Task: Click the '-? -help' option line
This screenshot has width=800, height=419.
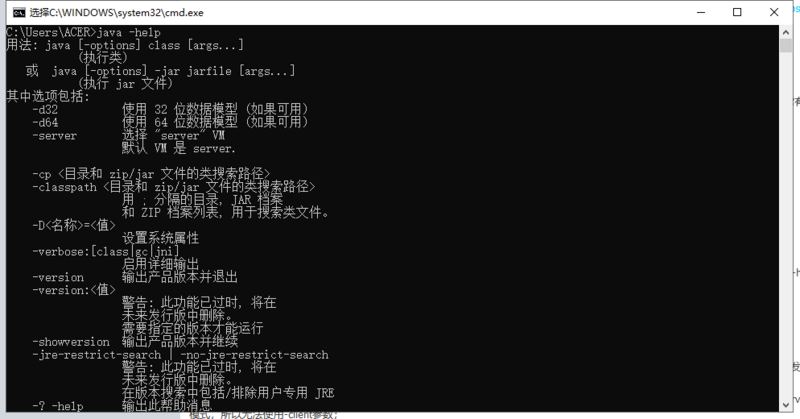Action: (122, 406)
